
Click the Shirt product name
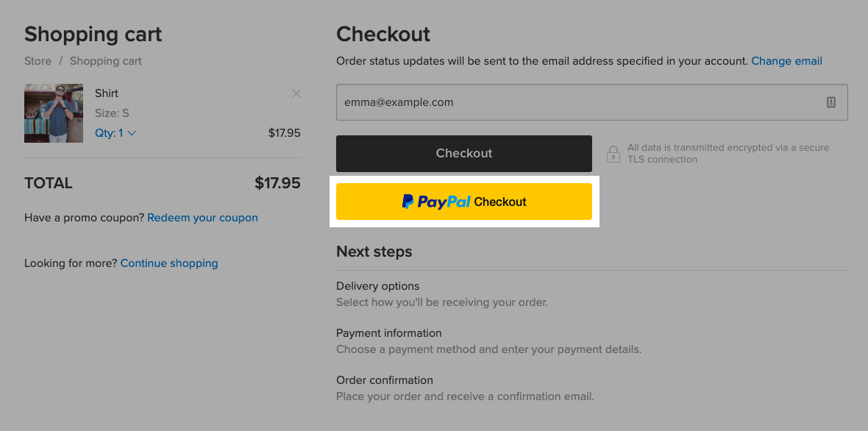coord(106,93)
